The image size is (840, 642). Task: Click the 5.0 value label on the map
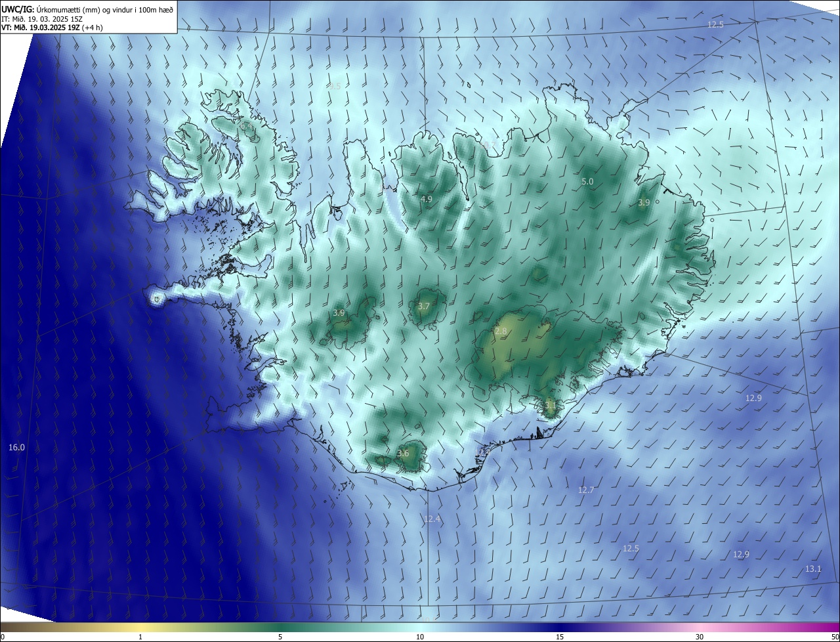click(587, 181)
